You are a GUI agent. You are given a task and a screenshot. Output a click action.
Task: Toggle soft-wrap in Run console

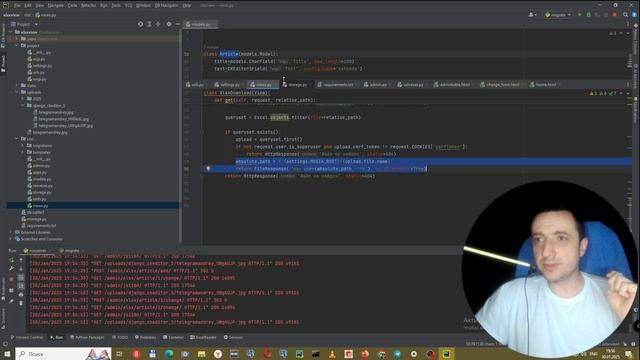[21, 278]
